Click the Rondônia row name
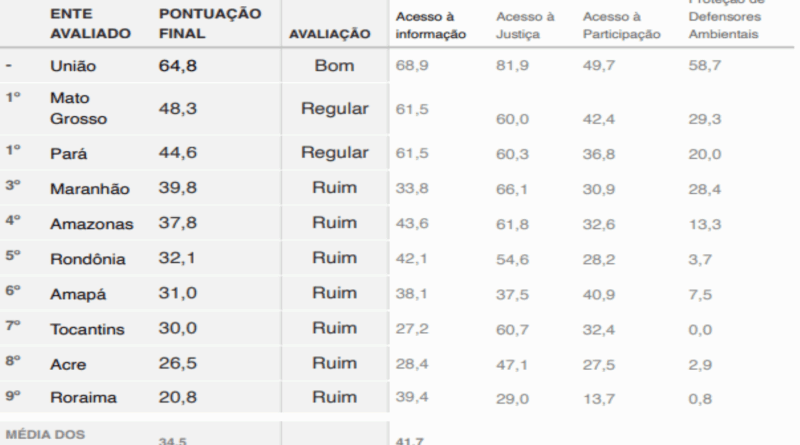 (x=88, y=259)
